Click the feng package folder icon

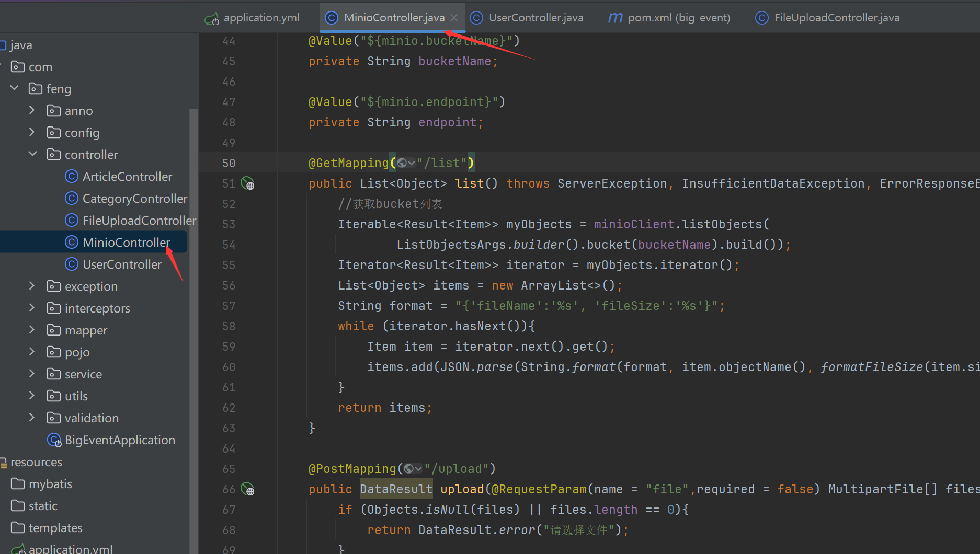(x=36, y=88)
